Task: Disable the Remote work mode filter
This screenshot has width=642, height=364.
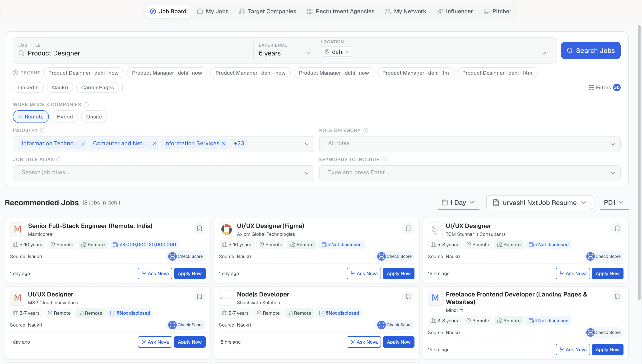Action: 31,117
